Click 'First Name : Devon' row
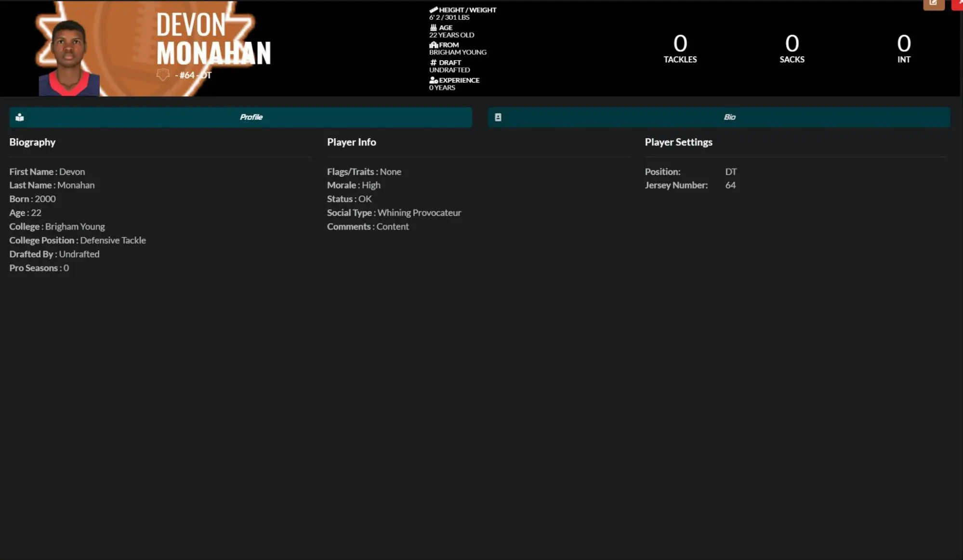The height and width of the screenshot is (560, 963). tap(47, 171)
